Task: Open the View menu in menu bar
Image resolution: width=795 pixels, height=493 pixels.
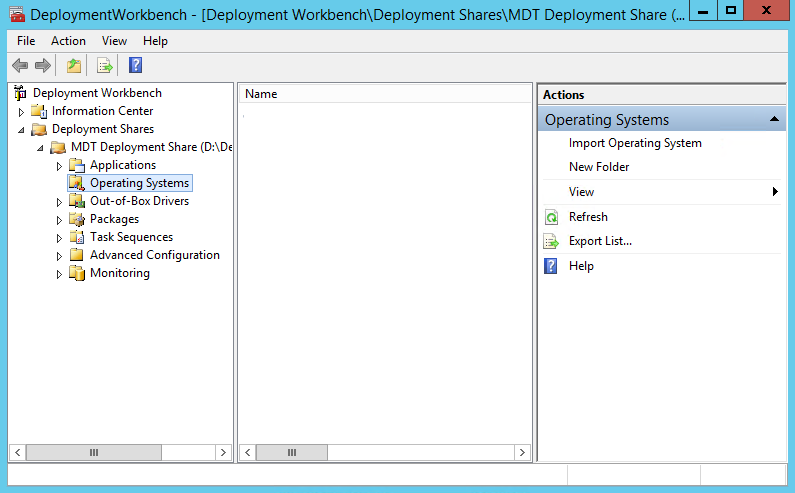Action: pyautogui.click(x=114, y=41)
